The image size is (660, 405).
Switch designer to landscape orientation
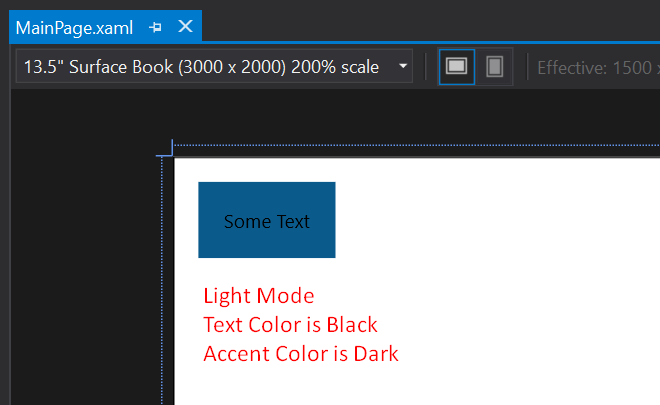457,67
